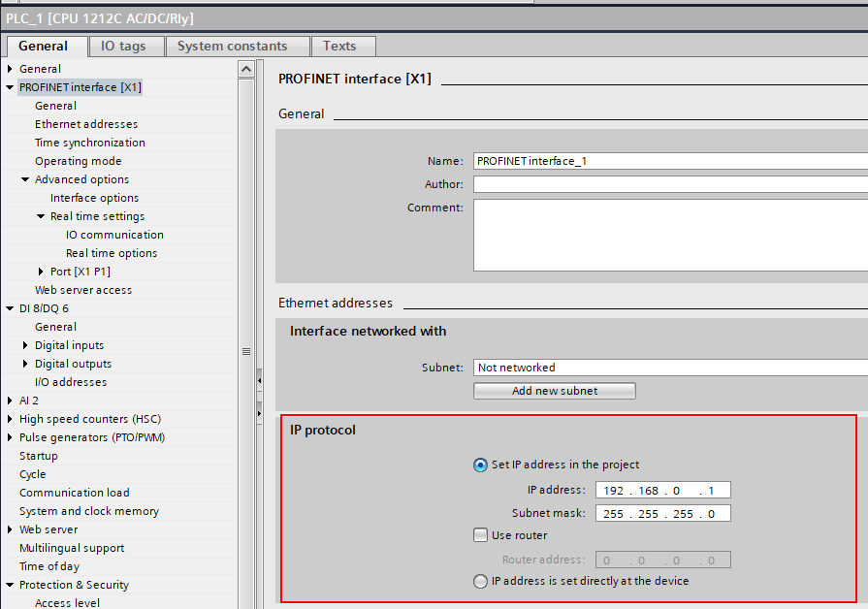This screenshot has width=868, height=609.
Task: Open I/O addresses settings
Action: (x=71, y=382)
